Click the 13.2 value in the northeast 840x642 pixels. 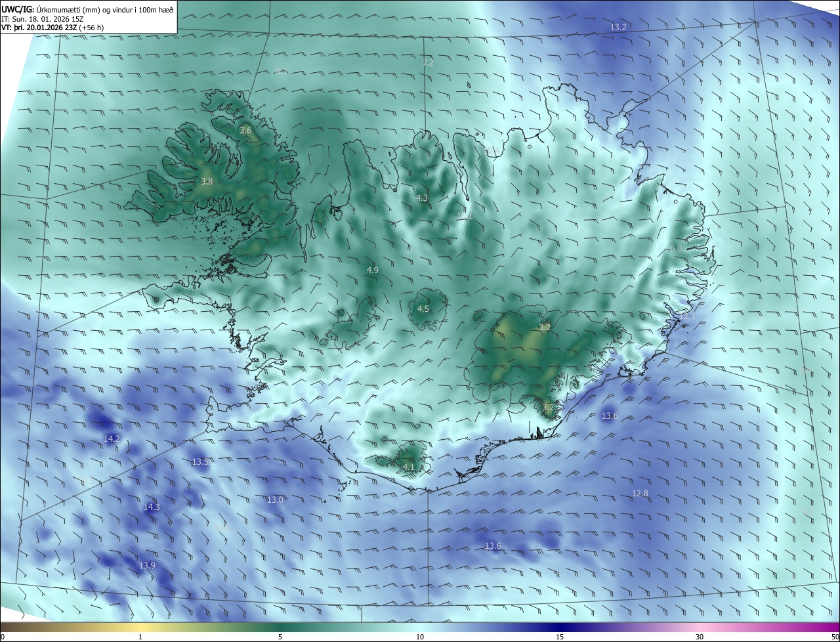pyautogui.click(x=618, y=27)
